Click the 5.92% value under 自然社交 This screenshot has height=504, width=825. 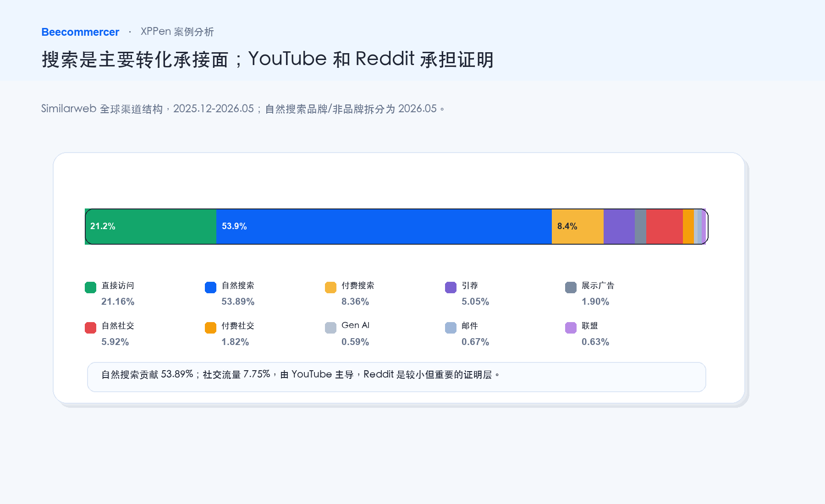pyautogui.click(x=115, y=342)
